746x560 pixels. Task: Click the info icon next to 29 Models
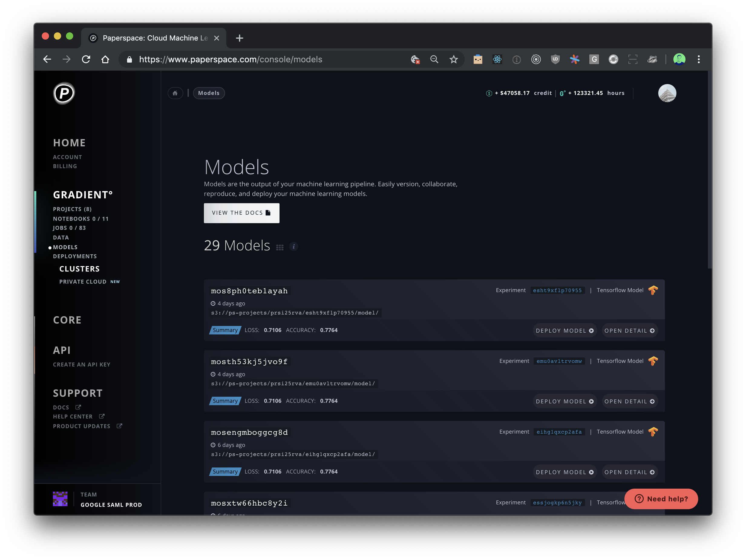pyautogui.click(x=293, y=246)
